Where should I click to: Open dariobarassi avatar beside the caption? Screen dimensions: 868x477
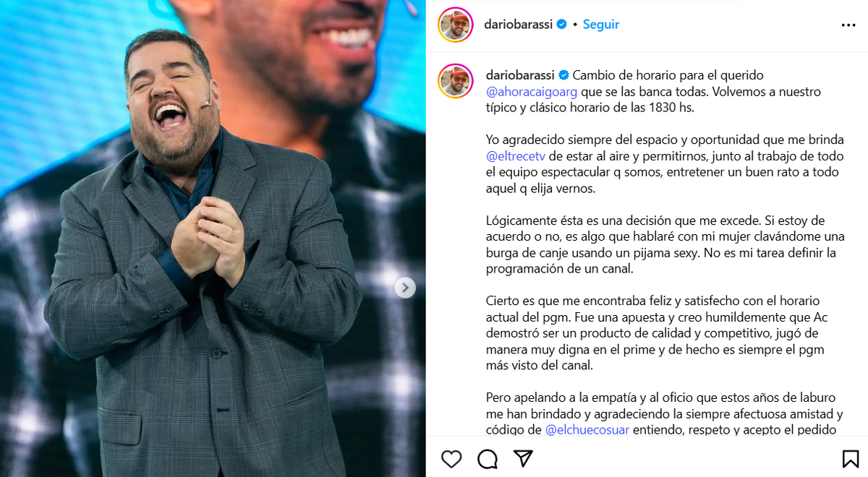point(456,81)
